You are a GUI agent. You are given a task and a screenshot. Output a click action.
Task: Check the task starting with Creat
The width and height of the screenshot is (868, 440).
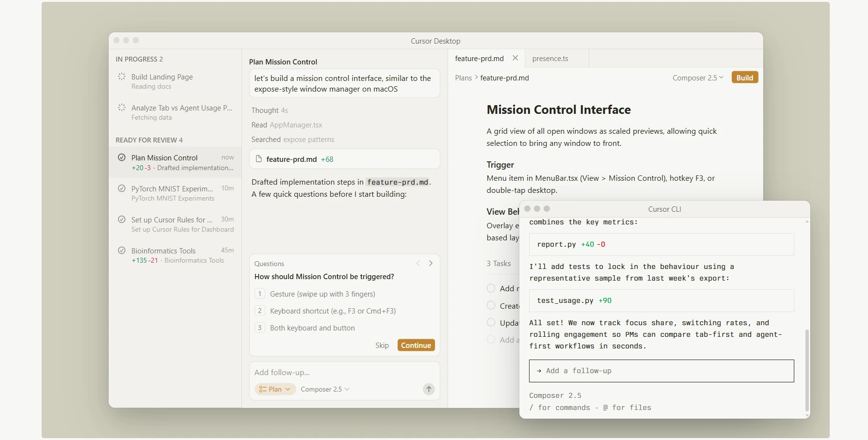(491, 305)
